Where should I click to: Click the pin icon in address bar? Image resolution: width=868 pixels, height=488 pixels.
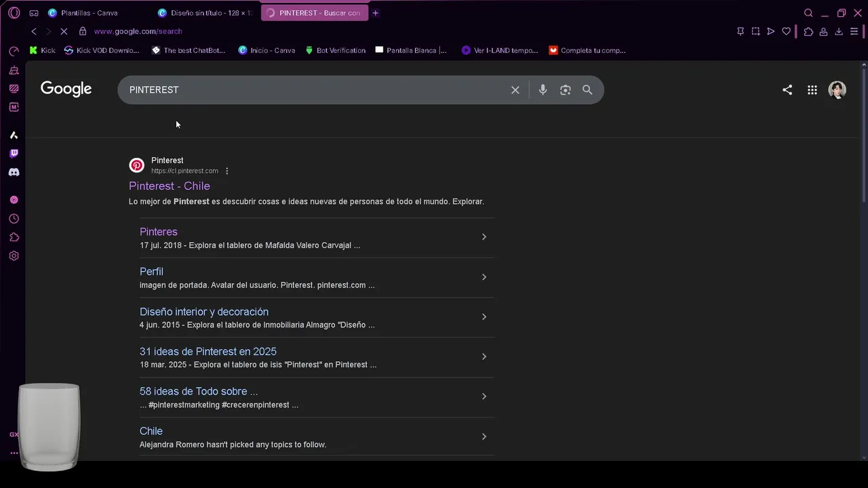coord(741,31)
